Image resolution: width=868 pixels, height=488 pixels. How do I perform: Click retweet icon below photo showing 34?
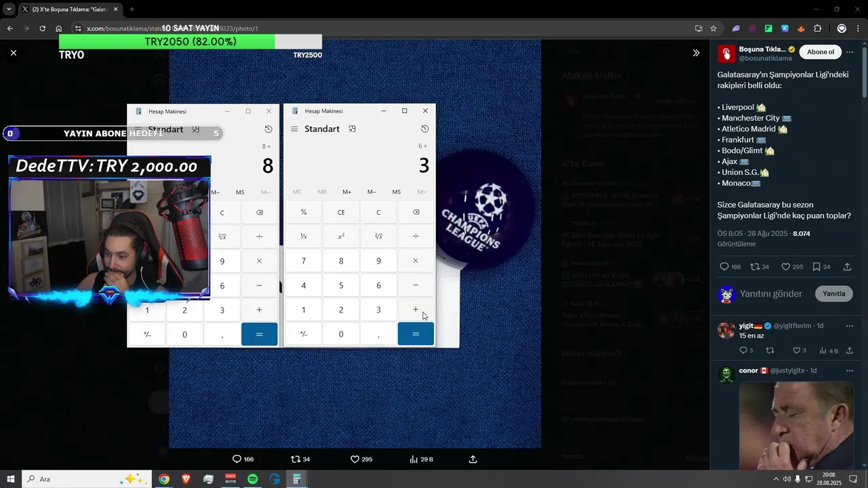[295, 459]
